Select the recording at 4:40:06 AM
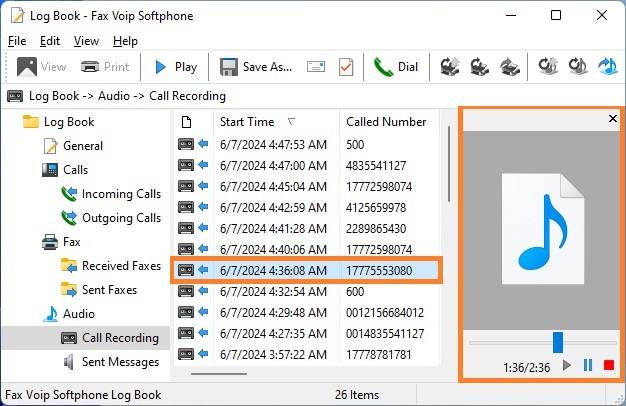The image size is (626, 406). pyautogui.click(x=306, y=250)
